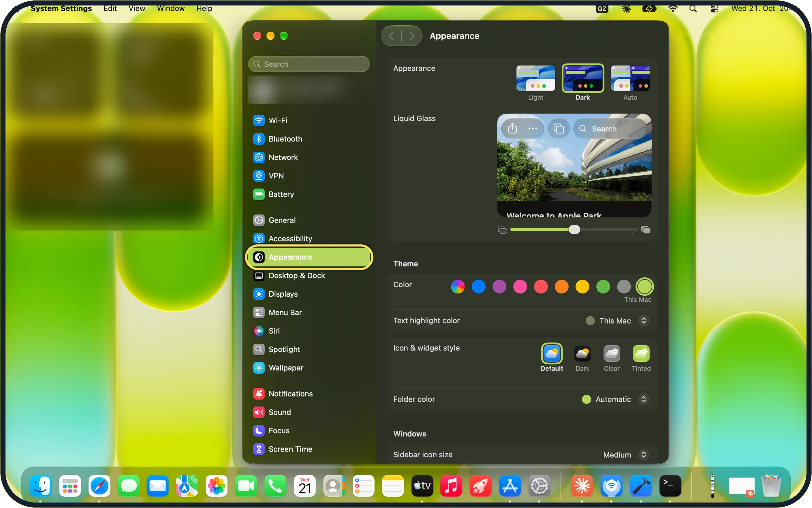Pick the purple accent color
The width and height of the screenshot is (812, 508).
[499, 287]
